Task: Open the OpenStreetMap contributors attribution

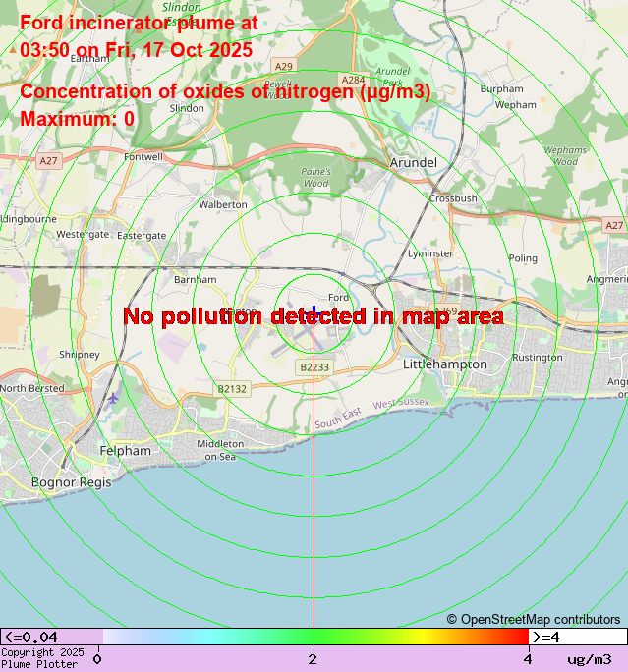Action: click(x=534, y=619)
